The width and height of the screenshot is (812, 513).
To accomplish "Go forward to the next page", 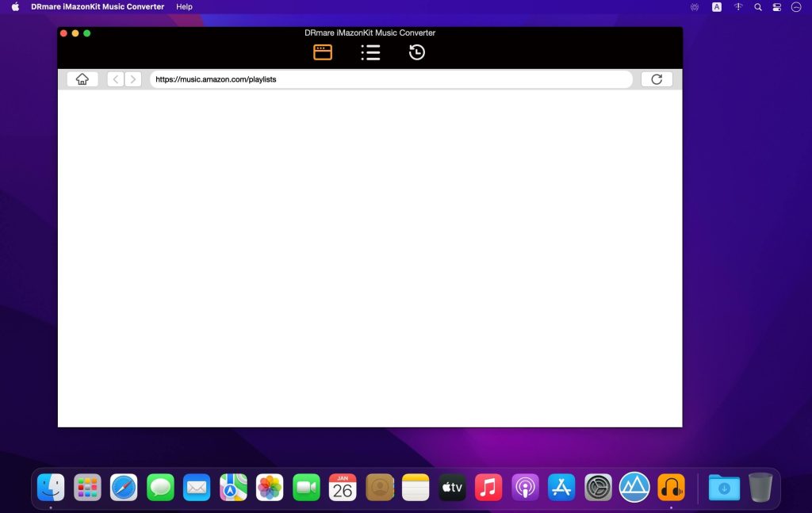I will point(132,78).
